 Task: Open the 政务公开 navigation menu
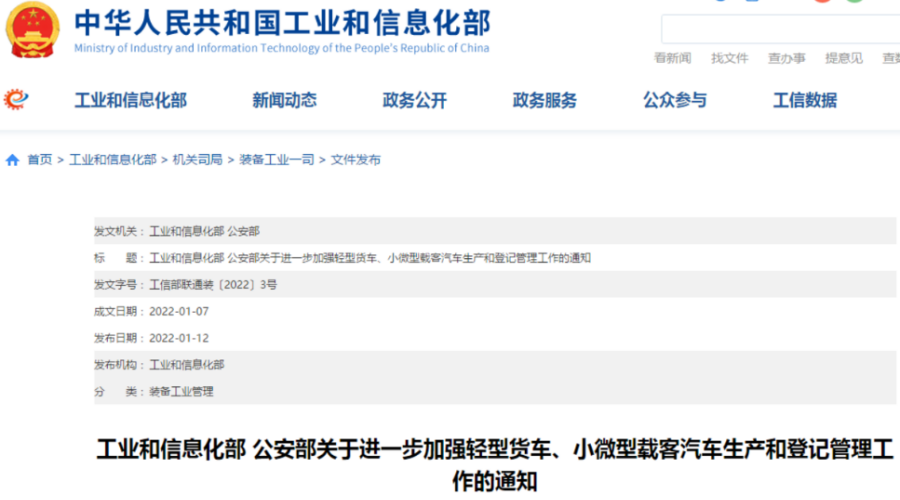click(x=414, y=100)
